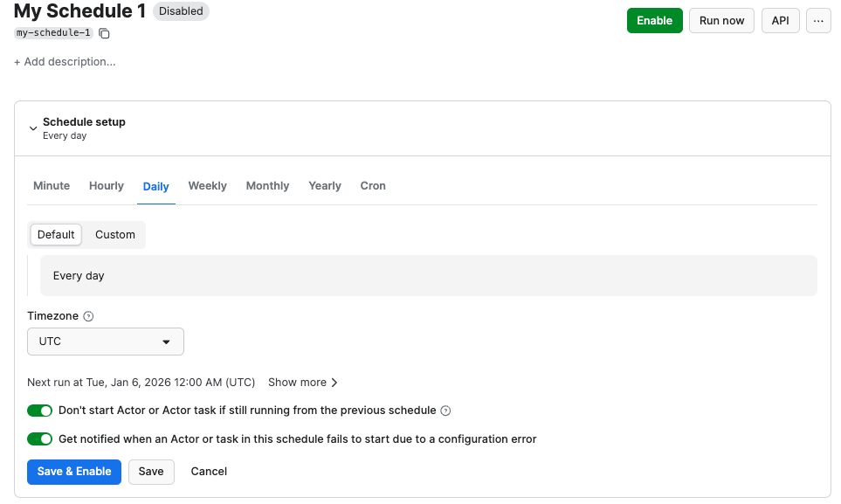Open the Hourly tab

pos(107,186)
